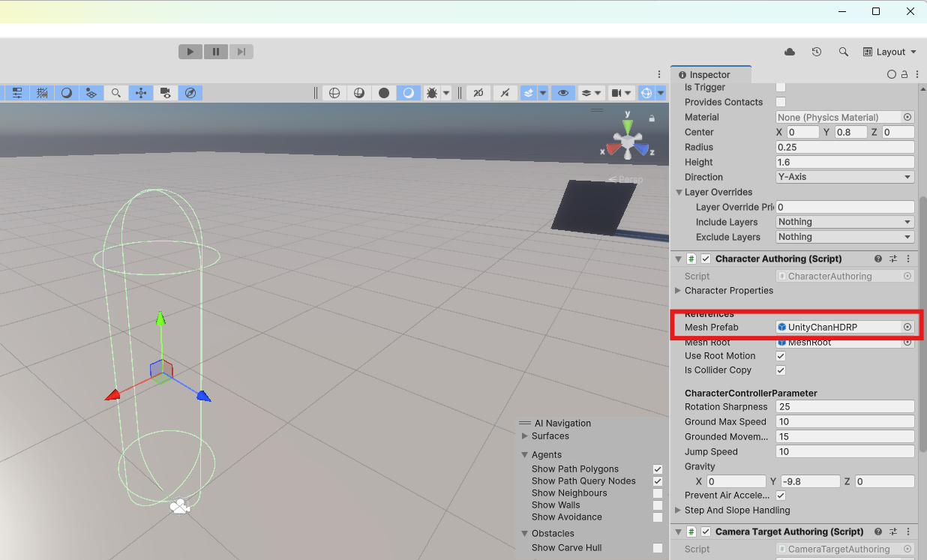Toggle scene visibility eye icon
This screenshot has height=560, width=927.
pyautogui.click(x=563, y=93)
